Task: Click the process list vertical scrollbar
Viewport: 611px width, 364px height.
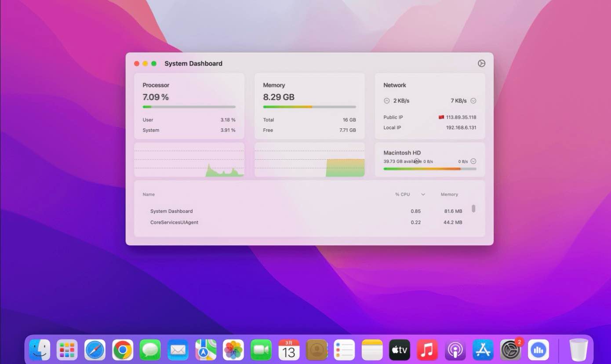Action: 473,208
